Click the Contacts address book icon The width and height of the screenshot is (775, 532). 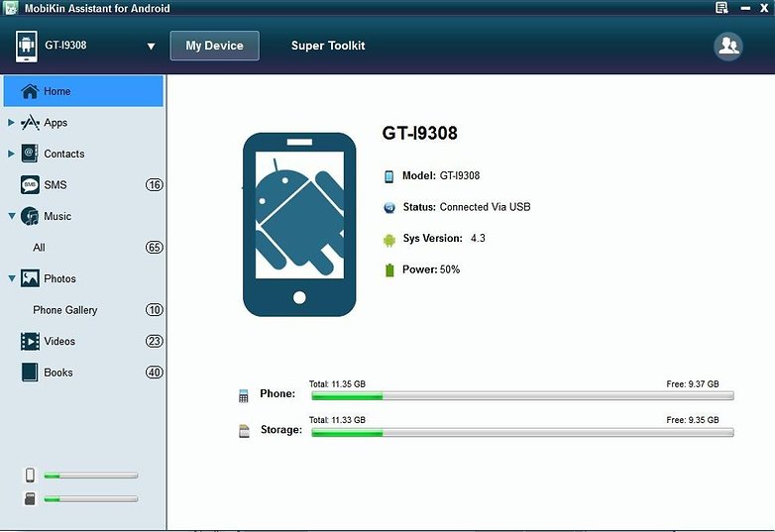pyautogui.click(x=30, y=154)
